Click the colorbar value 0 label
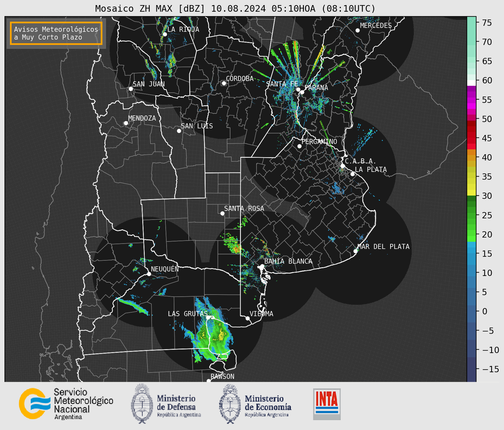This screenshot has height=430, width=504. pyautogui.click(x=485, y=311)
